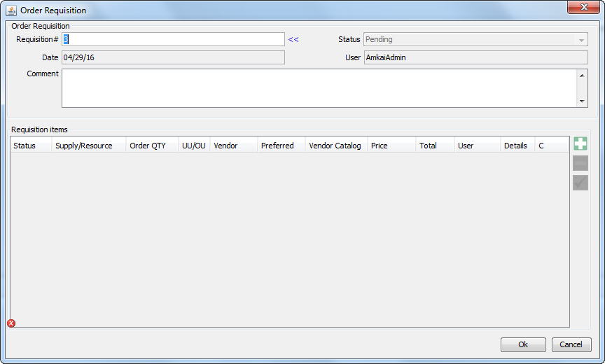
Task: Click the gray checkmark approve icon
Action: click(580, 183)
